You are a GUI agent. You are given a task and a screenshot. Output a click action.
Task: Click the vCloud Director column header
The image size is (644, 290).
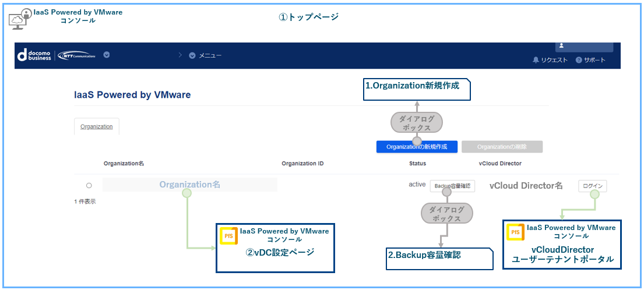click(x=500, y=163)
